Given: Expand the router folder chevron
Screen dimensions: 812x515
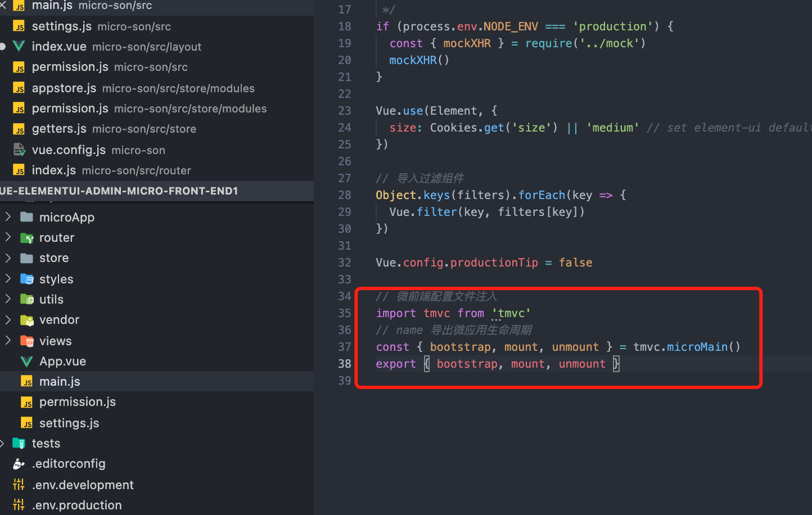Looking at the screenshot, I should pyautogui.click(x=8, y=237).
